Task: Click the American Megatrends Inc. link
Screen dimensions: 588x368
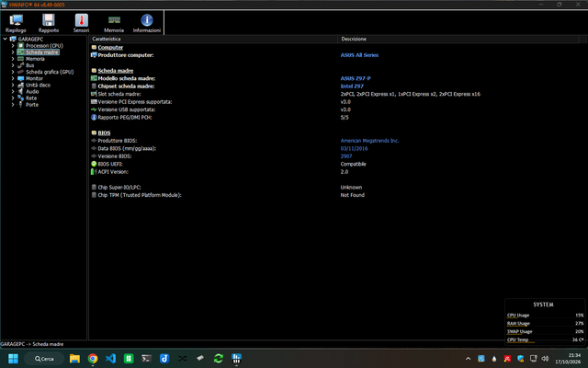Action: (x=369, y=141)
